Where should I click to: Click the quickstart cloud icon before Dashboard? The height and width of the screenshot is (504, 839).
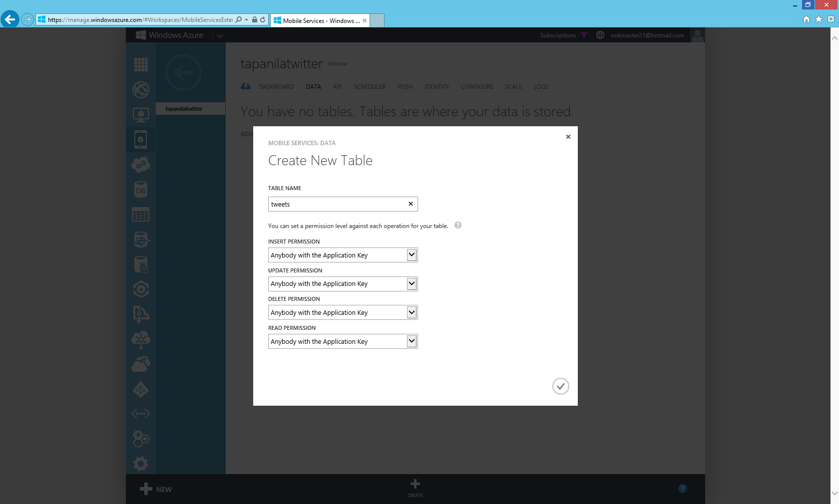pos(246,86)
